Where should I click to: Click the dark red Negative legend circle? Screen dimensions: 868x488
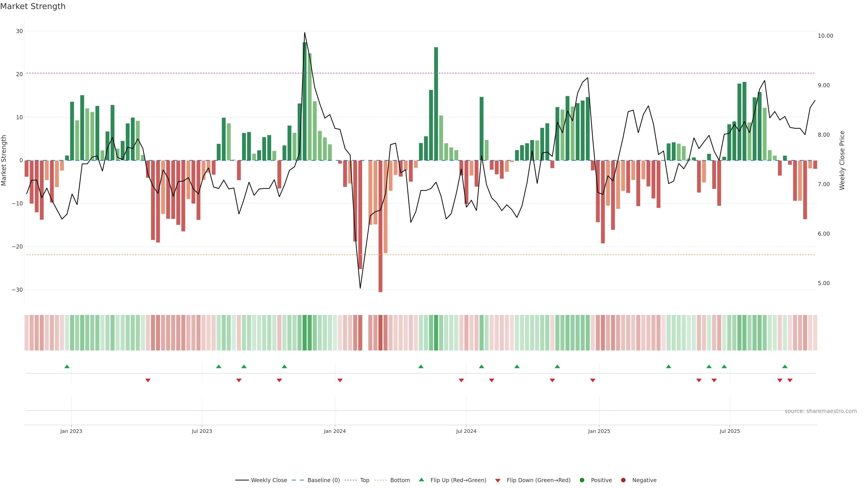[x=623, y=480]
